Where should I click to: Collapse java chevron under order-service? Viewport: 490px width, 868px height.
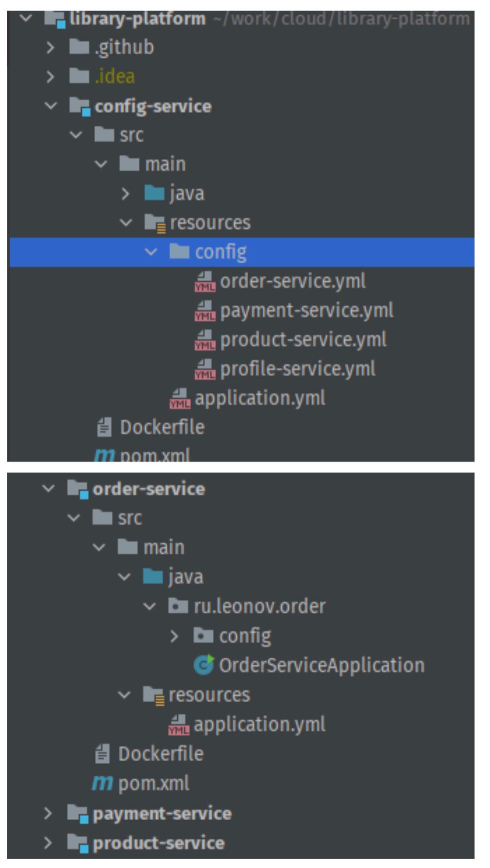coord(124,577)
